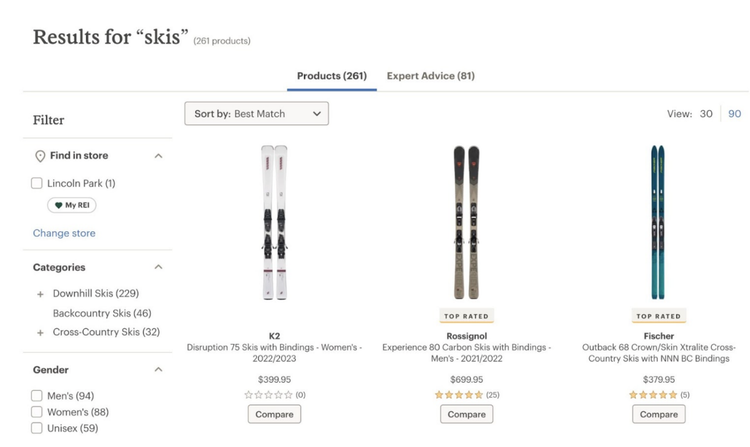This screenshot has height=447, width=750.
Task: Check the Lincoln Park store checkbox
Action: 37,183
